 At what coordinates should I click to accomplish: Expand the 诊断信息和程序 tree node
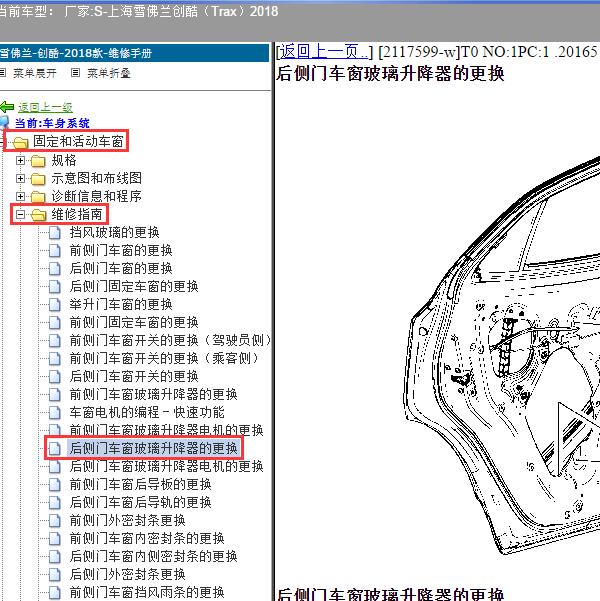point(20,197)
